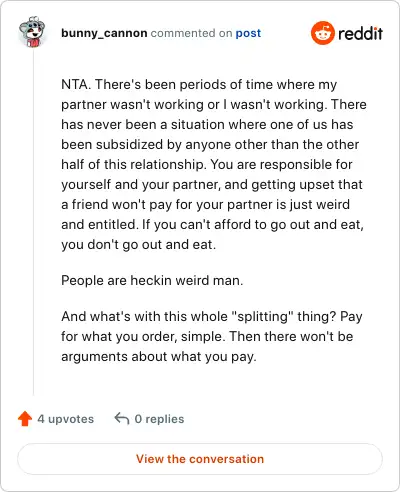Screen dimensions: 400x492
Task: Collapse thread via the vertical gray line
Action: [x=33, y=223]
